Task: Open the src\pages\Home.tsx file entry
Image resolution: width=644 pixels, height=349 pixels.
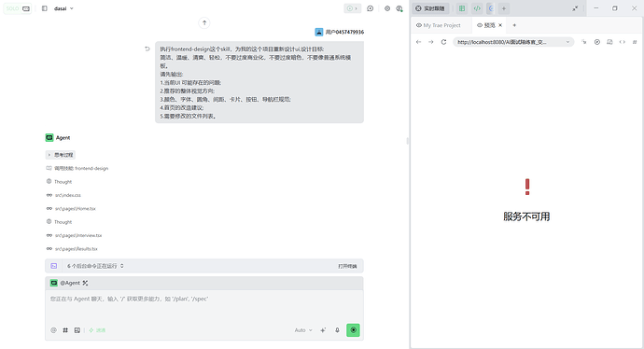Action: pyautogui.click(x=71, y=209)
